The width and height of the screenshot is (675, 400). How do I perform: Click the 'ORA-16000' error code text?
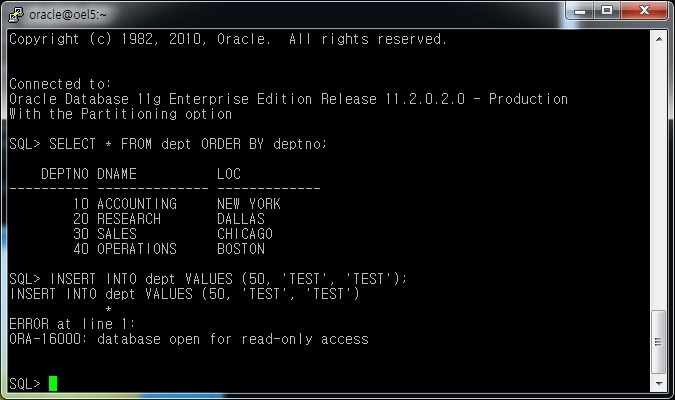tap(45, 339)
